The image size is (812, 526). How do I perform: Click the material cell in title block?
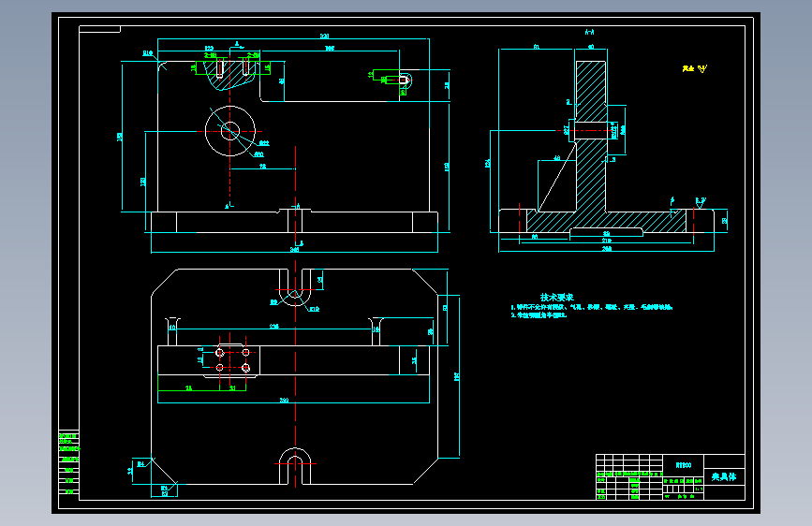(683, 465)
